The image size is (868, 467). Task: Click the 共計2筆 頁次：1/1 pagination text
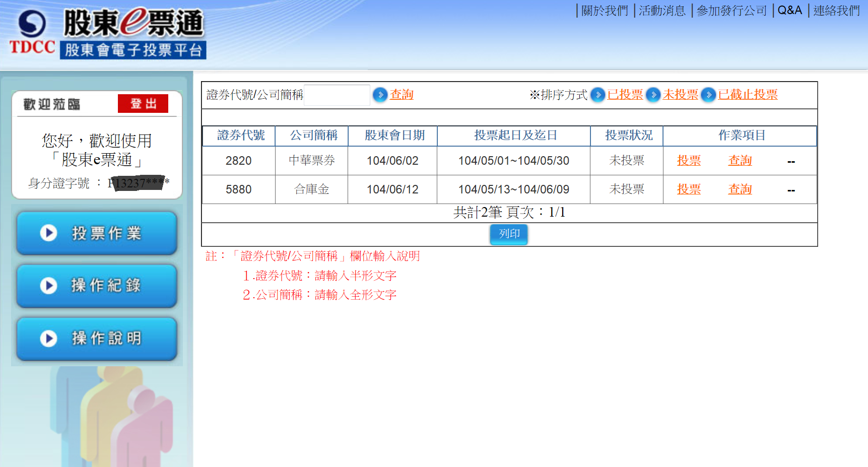click(x=509, y=213)
